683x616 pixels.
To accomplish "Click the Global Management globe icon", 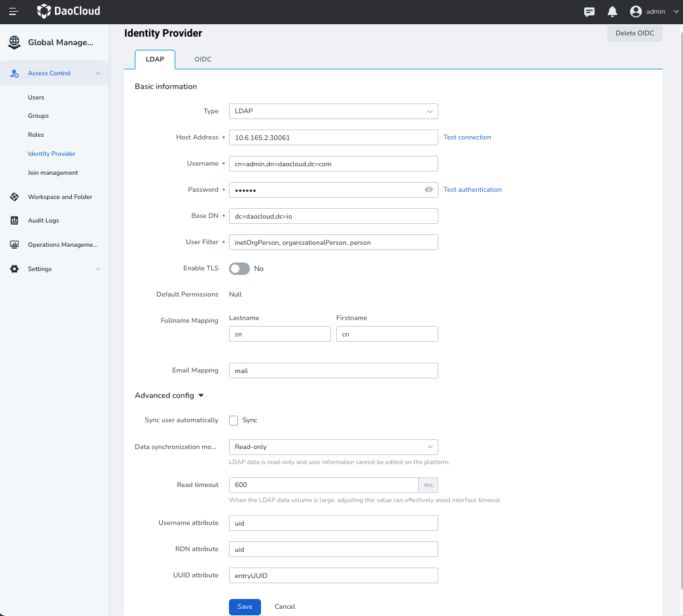I will point(14,43).
